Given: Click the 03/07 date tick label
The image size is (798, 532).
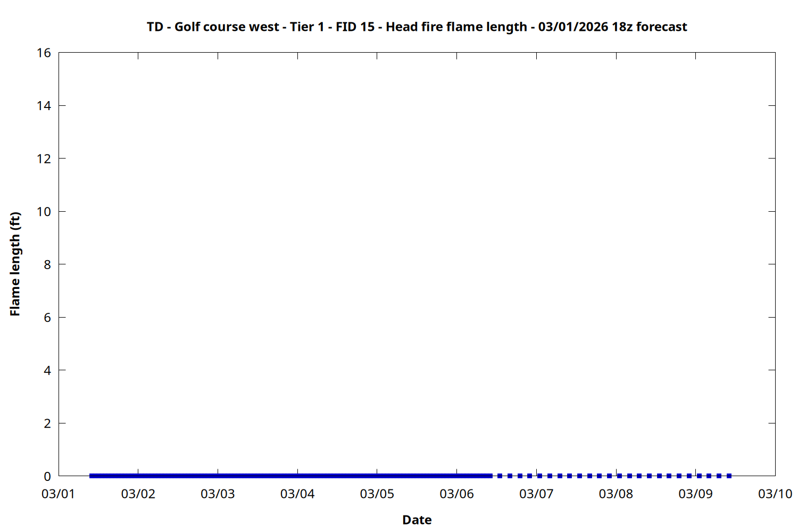Looking at the screenshot, I should coord(536,494).
